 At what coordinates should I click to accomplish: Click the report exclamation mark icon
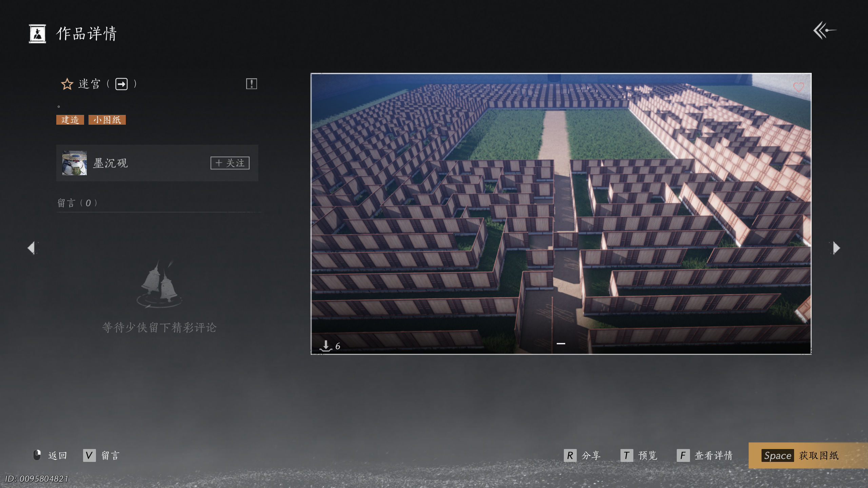251,84
